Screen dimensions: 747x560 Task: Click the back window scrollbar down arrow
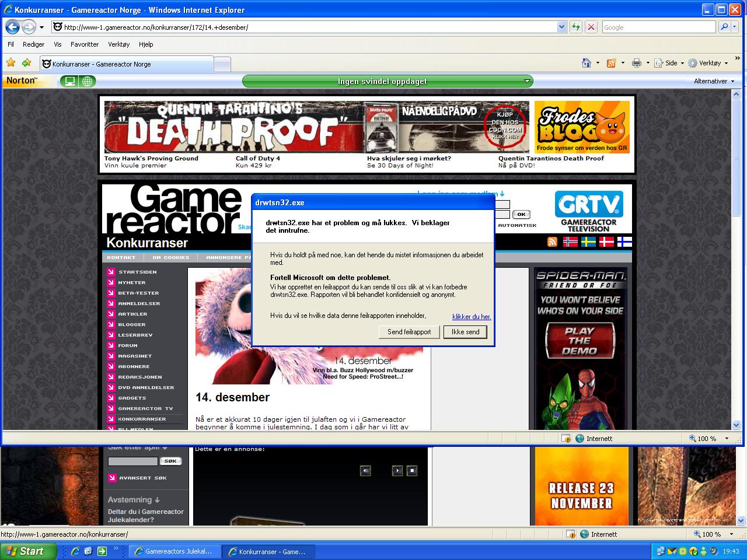(x=742, y=521)
